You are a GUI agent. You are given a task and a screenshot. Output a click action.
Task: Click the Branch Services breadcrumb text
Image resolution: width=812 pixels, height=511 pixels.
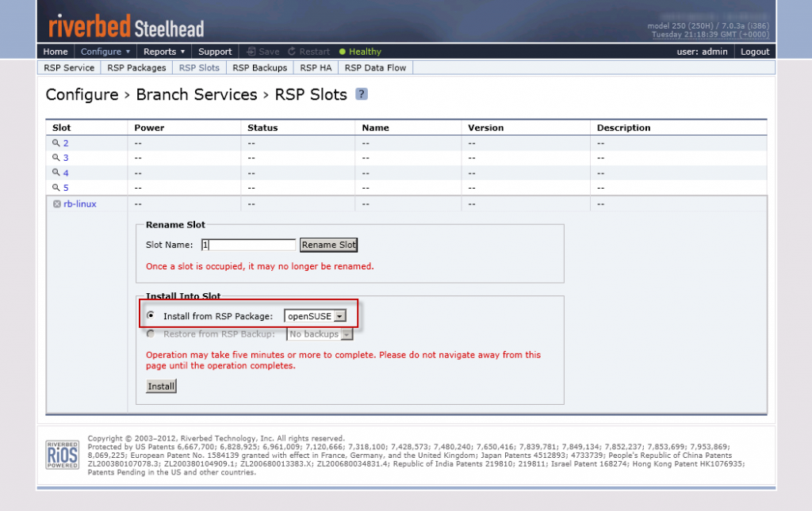pos(197,94)
